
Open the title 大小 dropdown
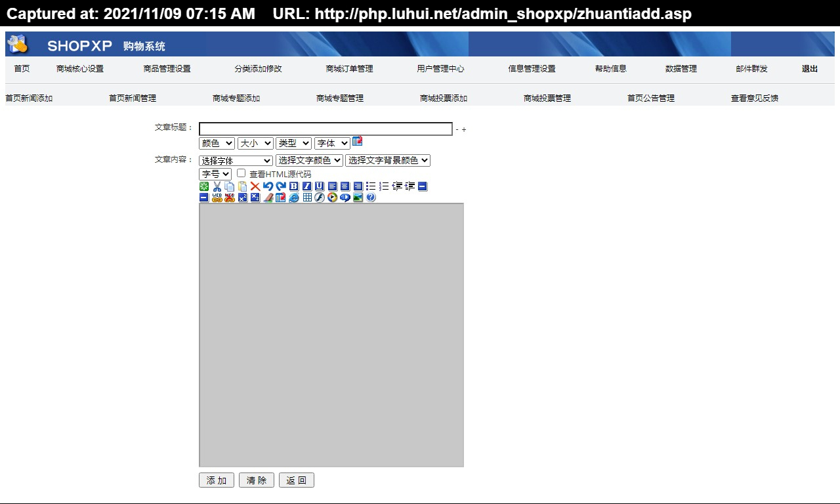point(255,143)
